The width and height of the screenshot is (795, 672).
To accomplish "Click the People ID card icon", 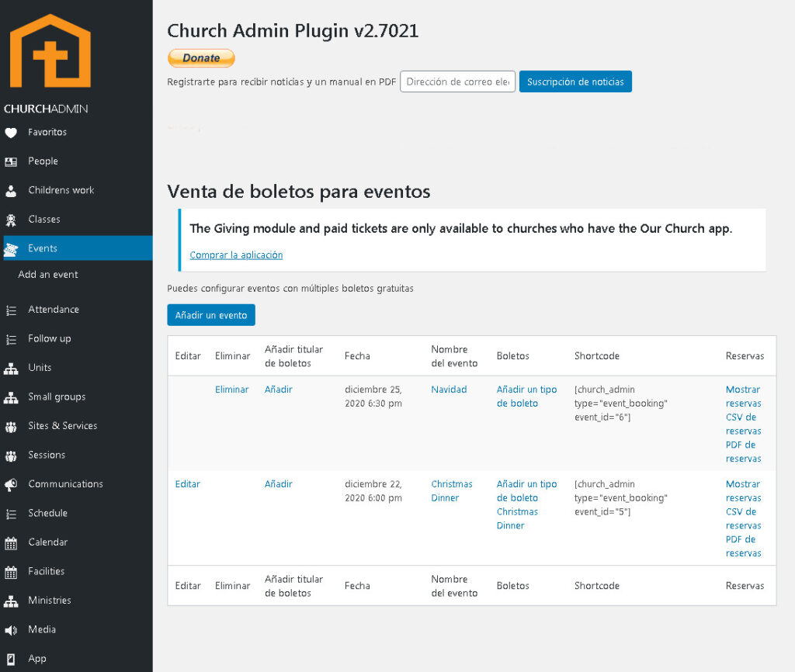I will 11,161.
